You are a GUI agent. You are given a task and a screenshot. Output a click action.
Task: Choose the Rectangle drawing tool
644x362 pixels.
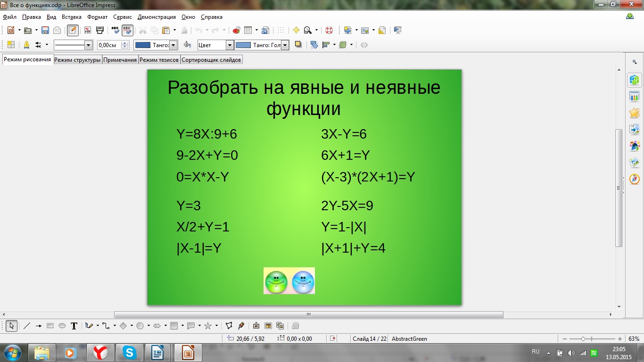click(50, 326)
